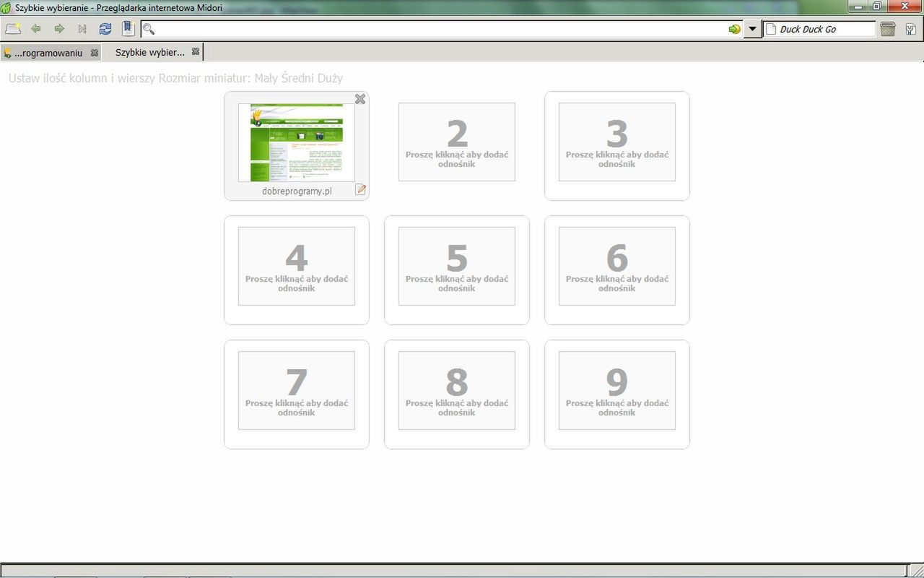Add a shortcut to speed dial slot 2
The width and height of the screenshot is (924, 578).
(457, 142)
